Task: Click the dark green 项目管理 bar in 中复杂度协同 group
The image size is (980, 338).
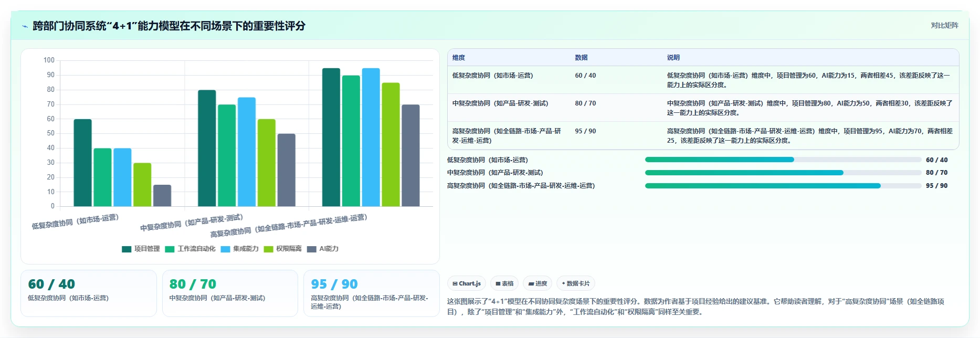Action: click(x=207, y=148)
